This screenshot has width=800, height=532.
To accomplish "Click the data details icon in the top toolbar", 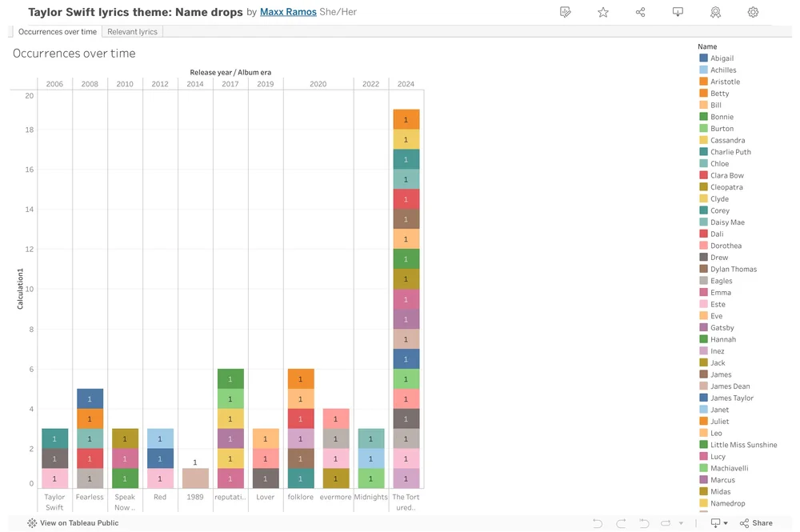I will [566, 12].
